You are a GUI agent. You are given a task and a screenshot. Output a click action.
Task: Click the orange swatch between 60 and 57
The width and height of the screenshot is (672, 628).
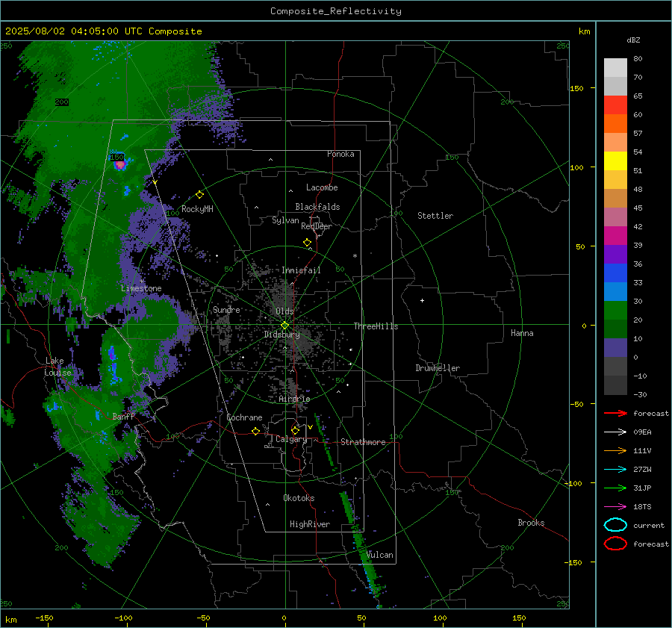(615, 124)
